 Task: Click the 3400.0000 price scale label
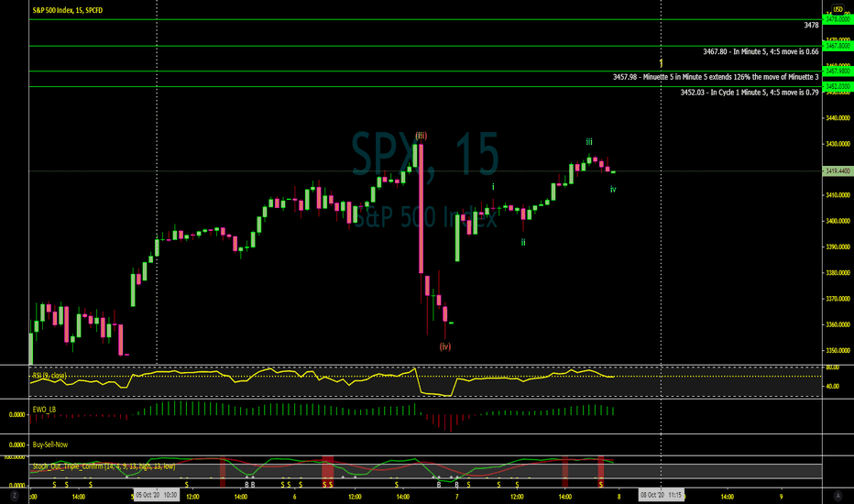pyautogui.click(x=838, y=221)
